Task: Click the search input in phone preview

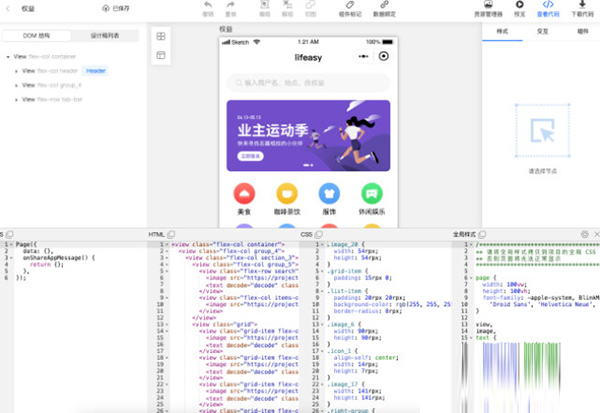Action: tap(306, 82)
